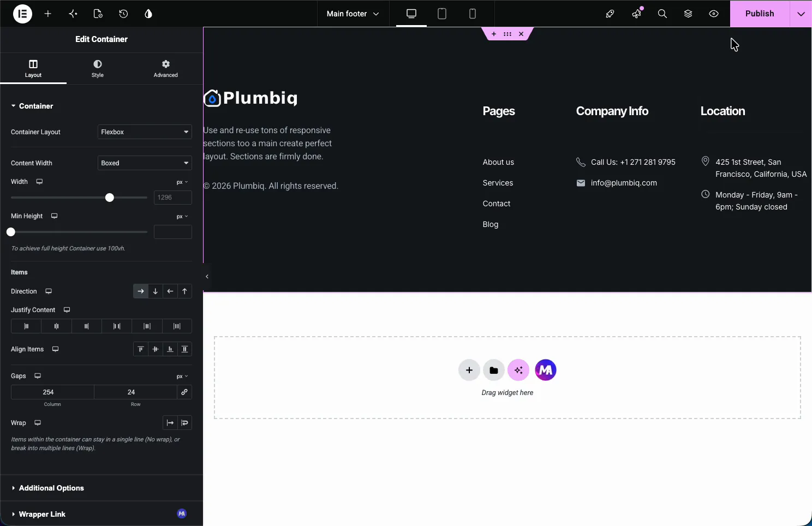Click the container handle delete X icon
Viewport: 812px width, 526px height.
point(521,34)
